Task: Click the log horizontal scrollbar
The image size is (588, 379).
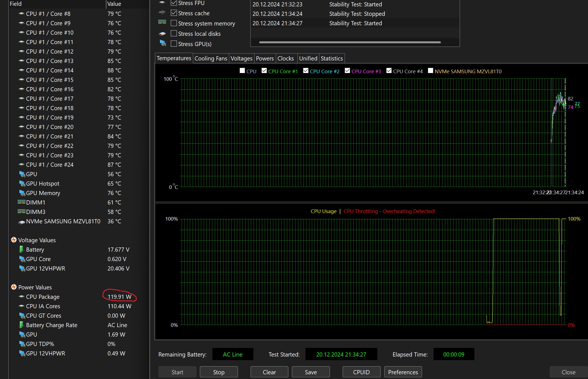Action: [350, 42]
